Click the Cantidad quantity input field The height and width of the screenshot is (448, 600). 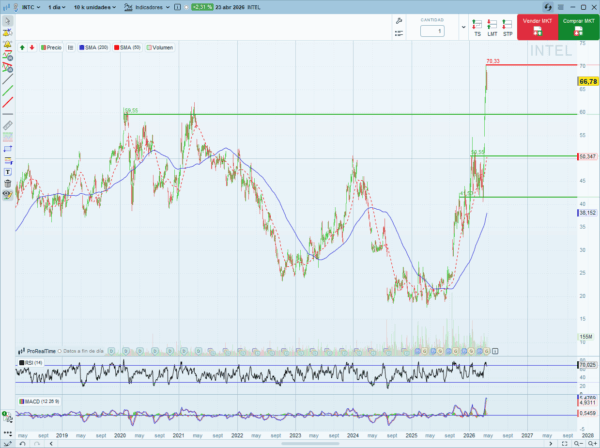(431, 31)
